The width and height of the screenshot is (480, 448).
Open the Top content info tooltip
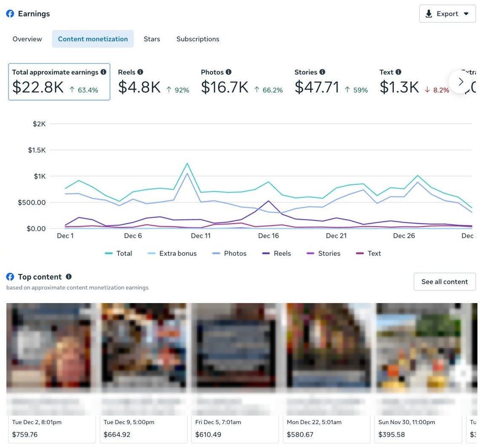click(x=69, y=276)
